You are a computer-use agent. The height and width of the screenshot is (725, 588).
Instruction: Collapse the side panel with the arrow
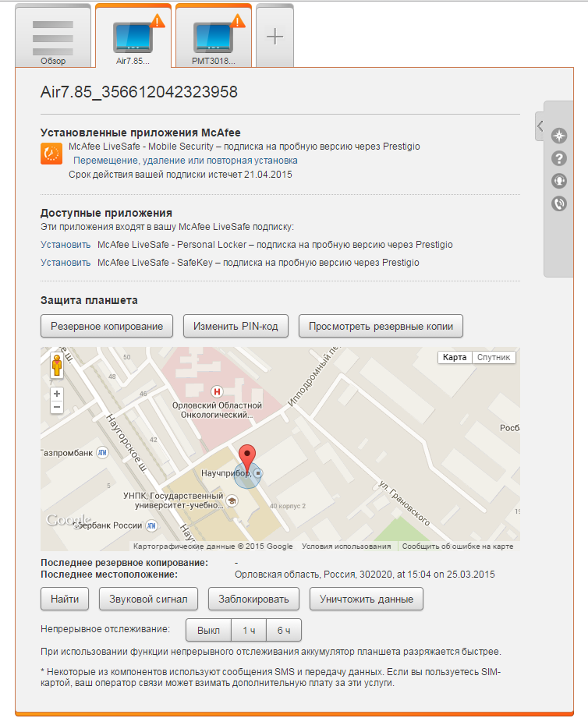(540, 126)
